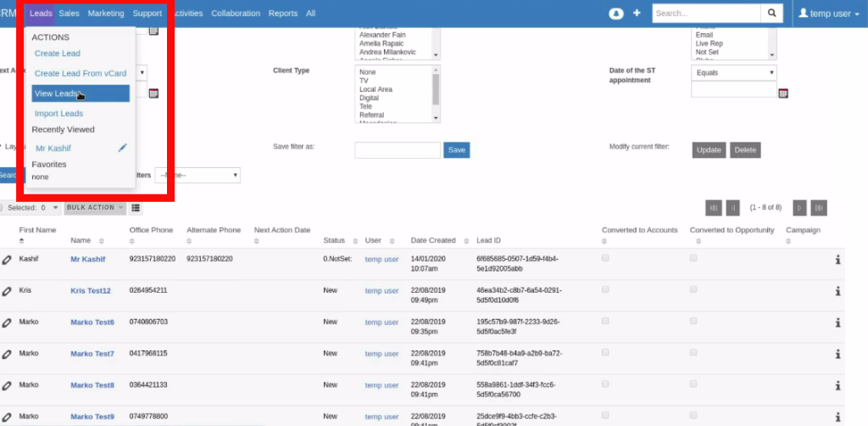
Task: Toggle Converted to Accounts checkbox for Marko Test6
Action: pyautogui.click(x=605, y=321)
